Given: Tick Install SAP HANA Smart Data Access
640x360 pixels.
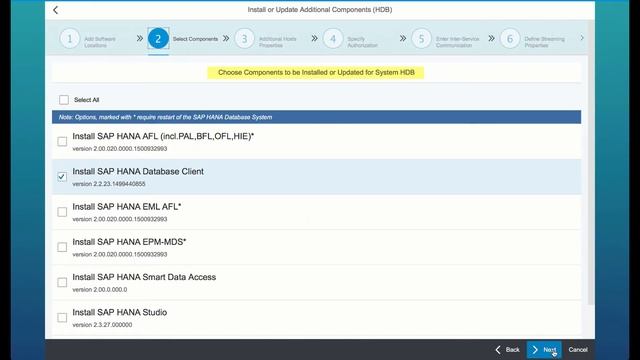Looking at the screenshot, I should (62, 282).
